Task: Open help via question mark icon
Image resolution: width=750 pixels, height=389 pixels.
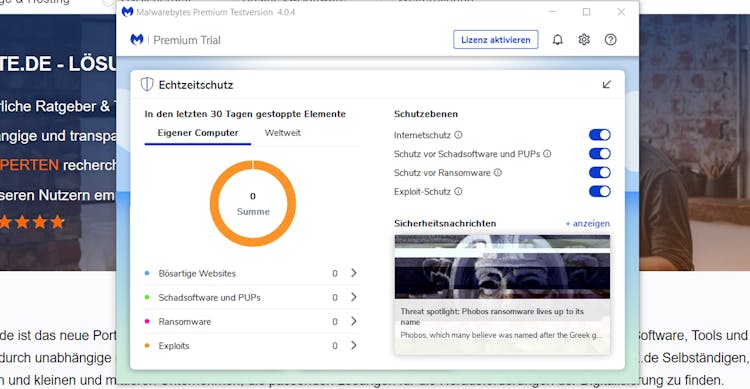Action: point(610,40)
